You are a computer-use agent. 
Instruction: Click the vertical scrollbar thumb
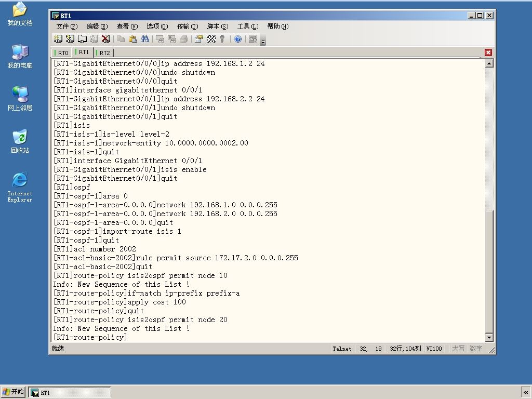pos(489,271)
